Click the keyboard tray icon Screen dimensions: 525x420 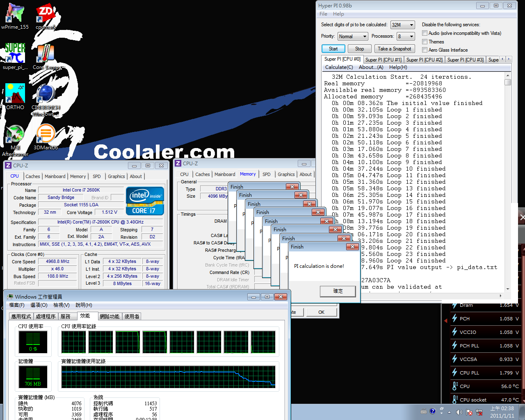pyautogui.click(x=424, y=411)
